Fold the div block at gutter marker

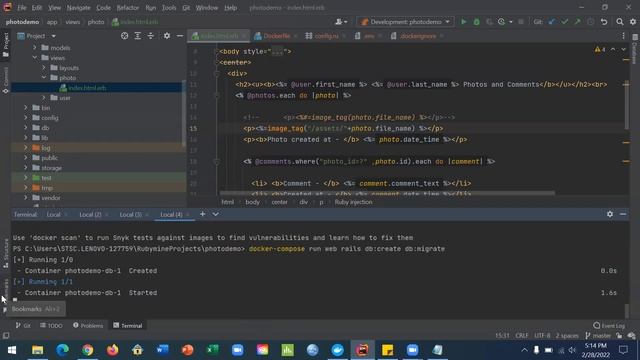click(x=217, y=73)
